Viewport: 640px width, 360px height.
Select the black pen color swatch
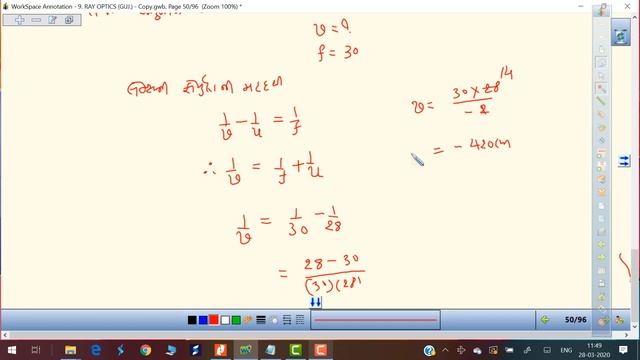pos(192,320)
